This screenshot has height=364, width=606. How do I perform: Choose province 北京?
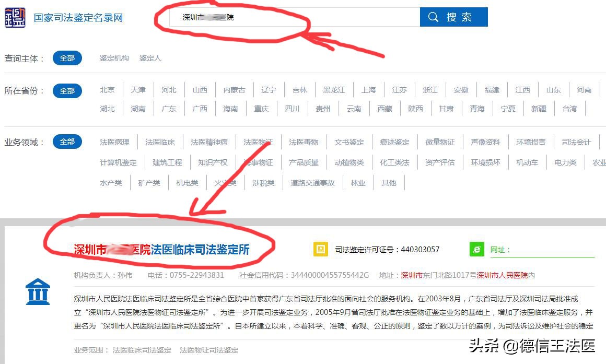coord(107,90)
